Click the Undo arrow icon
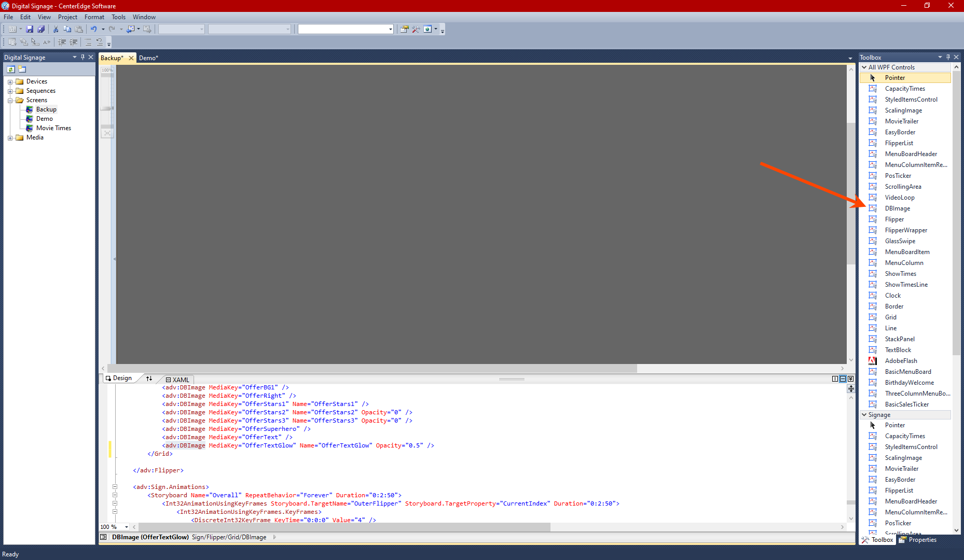 point(93,29)
